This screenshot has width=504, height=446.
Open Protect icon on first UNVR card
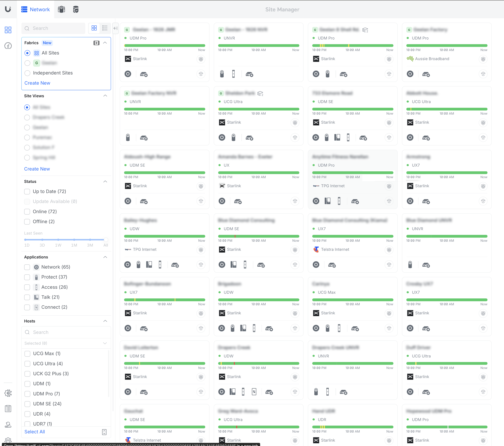tap(222, 74)
